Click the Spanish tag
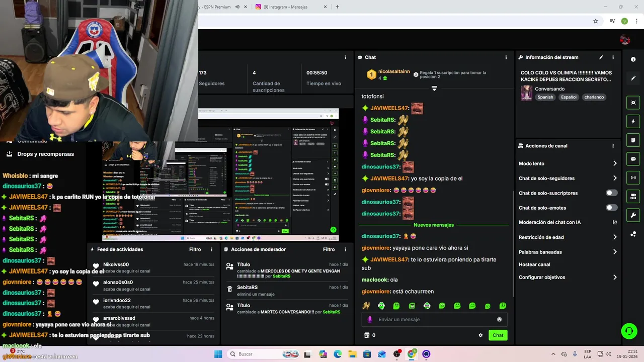This screenshot has height=362, width=644. pos(545,97)
